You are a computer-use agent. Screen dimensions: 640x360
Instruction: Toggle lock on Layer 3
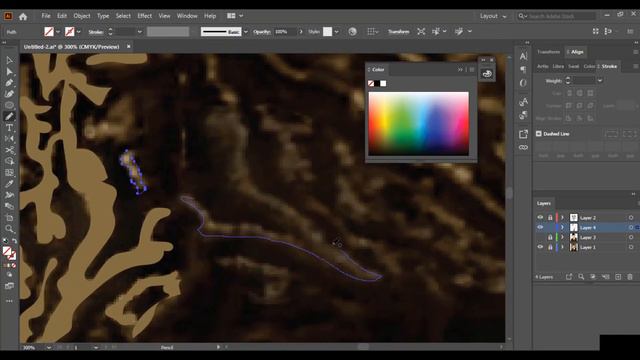(x=550, y=237)
